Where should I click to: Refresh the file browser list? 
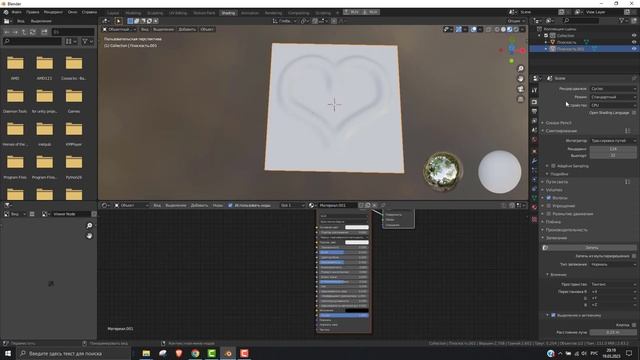click(33, 32)
